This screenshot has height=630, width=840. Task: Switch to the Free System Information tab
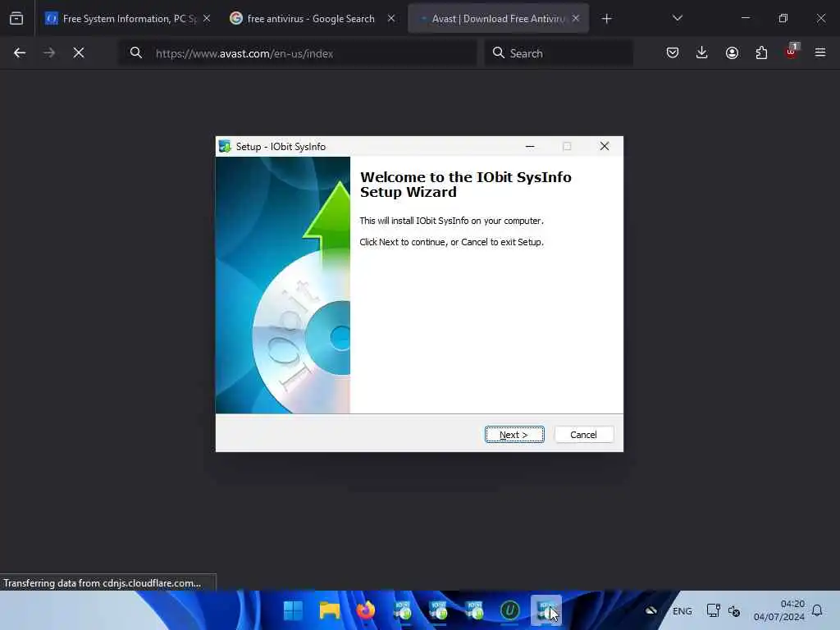128,19
